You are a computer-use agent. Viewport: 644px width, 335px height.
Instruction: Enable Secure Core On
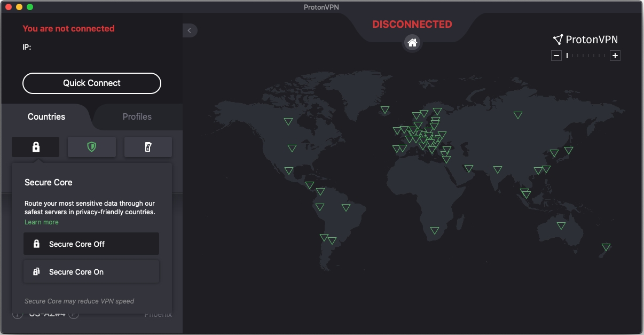tap(91, 271)
